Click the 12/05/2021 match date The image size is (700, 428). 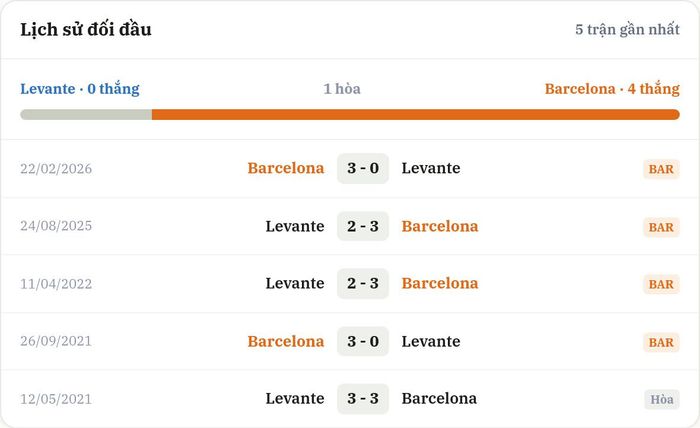[56, 399]
